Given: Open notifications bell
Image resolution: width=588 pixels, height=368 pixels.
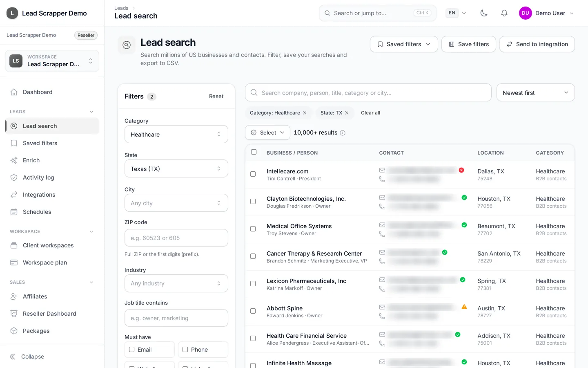Looking at the screenshot, I should [504, 13].
